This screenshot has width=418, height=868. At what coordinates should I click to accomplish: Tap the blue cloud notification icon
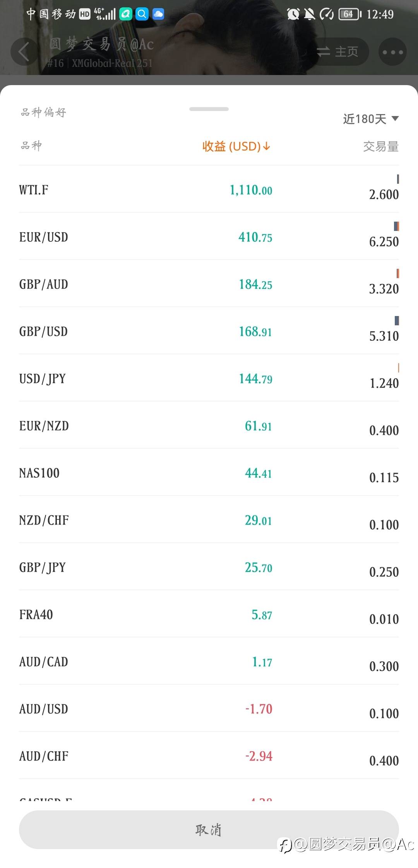pyautogui.click(x=158, y=14)
